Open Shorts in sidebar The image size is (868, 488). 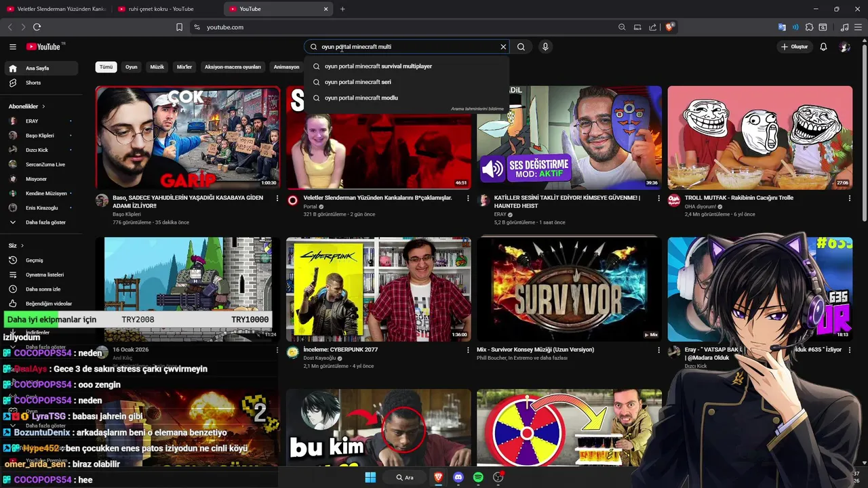tap(41, 83)
